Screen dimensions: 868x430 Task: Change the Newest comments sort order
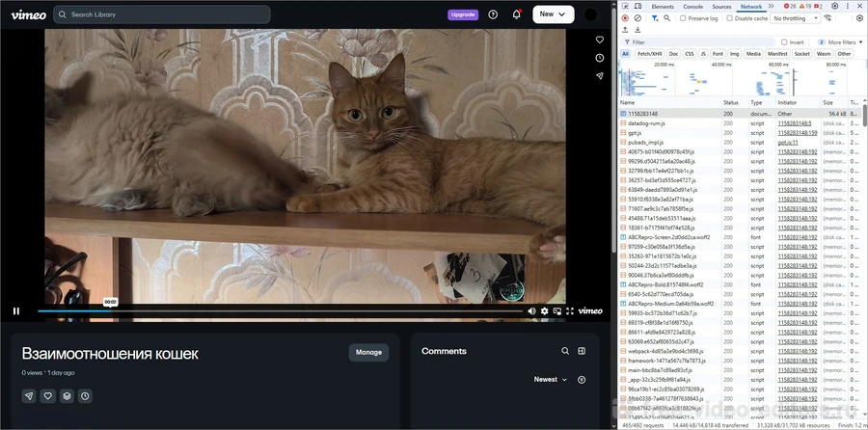551,380
